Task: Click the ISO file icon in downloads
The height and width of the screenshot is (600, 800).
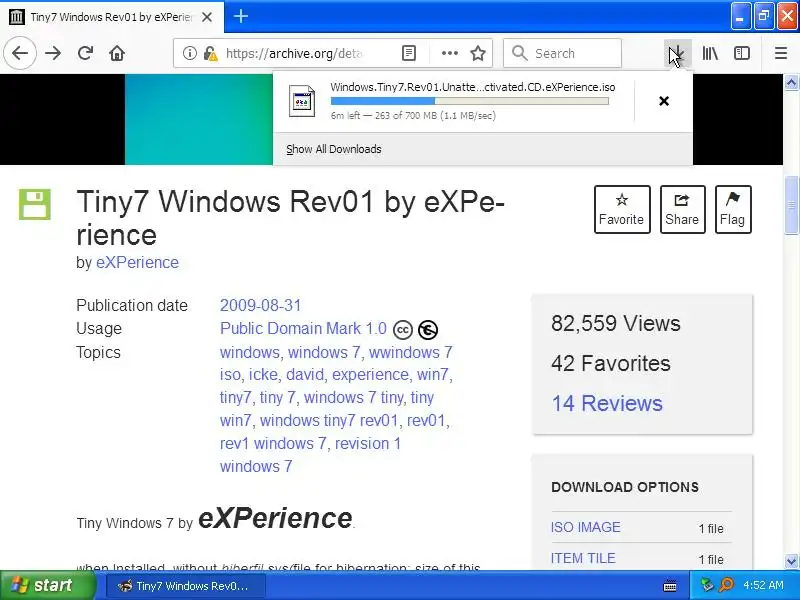Action: tap(302, 101)
